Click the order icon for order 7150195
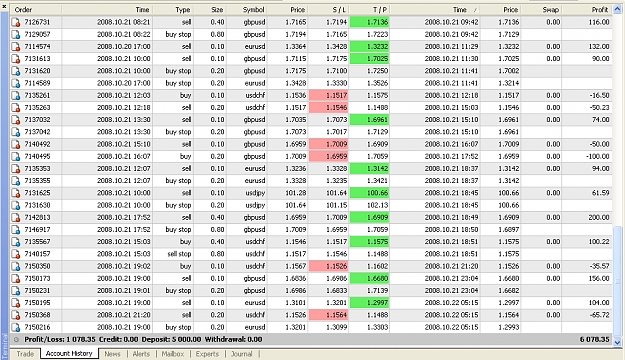625x360 pixels. click(16, 303)
